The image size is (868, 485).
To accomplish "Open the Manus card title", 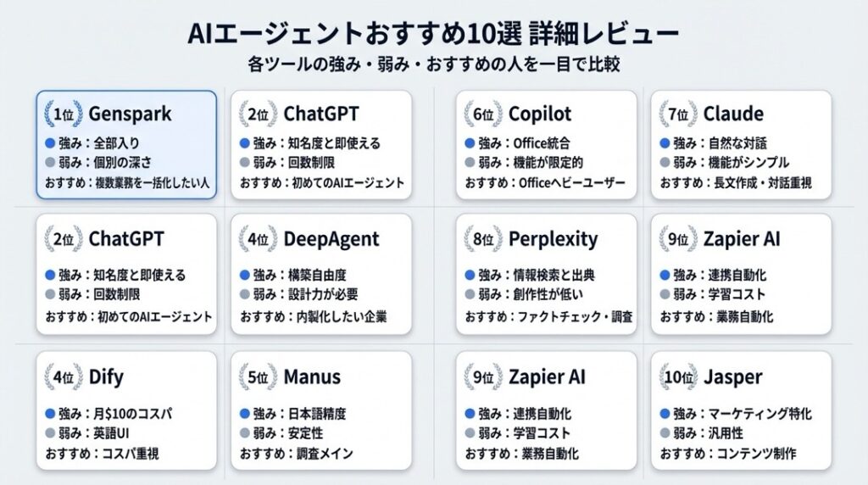I will pos(312,376).
